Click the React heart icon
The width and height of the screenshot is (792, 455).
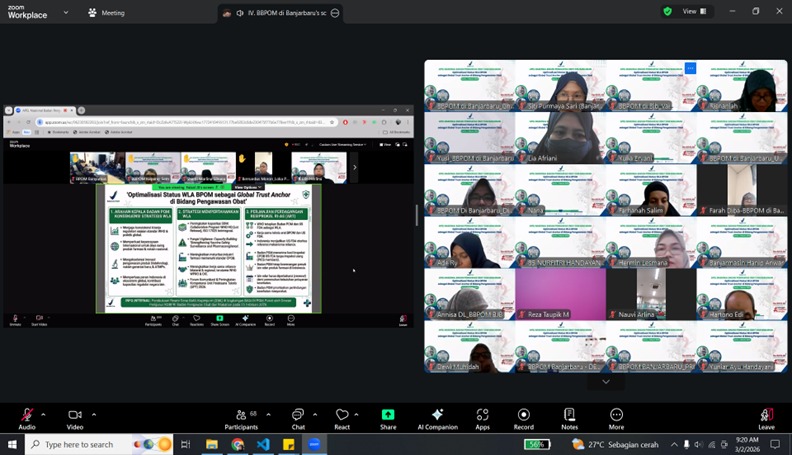coord(342,415)
